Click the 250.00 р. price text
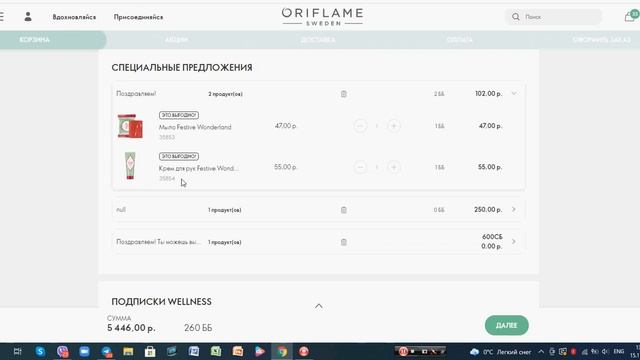Viewport: 640px width, 360px height. pos(488,209)
